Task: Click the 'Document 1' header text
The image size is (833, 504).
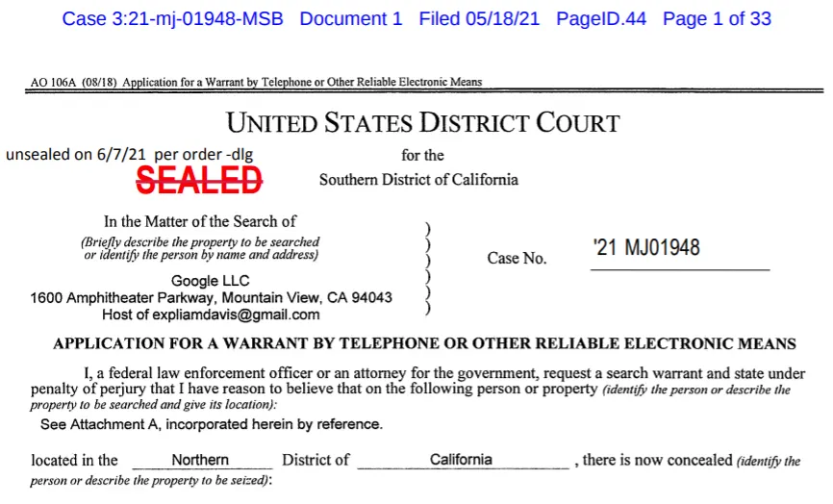Action: point(351,19)
